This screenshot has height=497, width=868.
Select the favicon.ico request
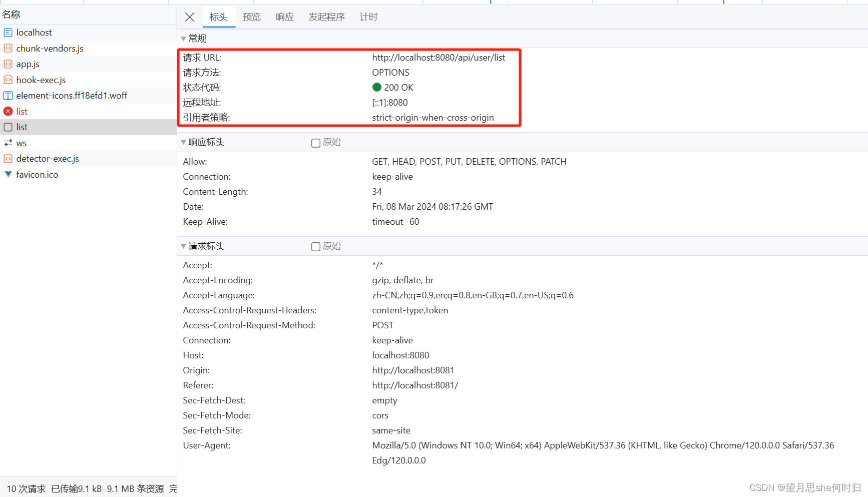[88, 175]
